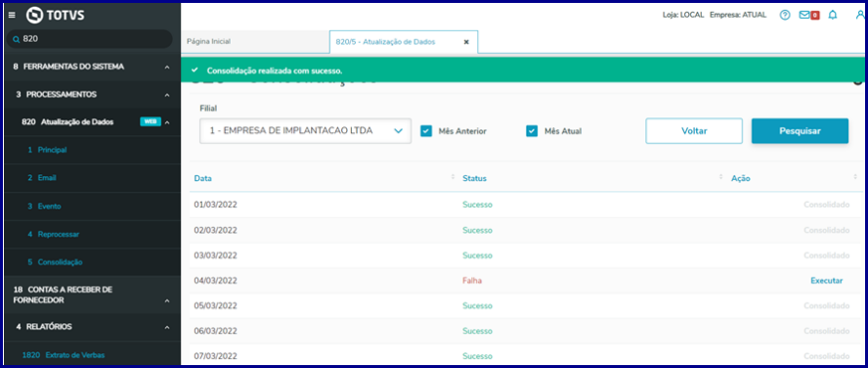Open 2 Email in the sidebar
868x368 pixels.
[x=42, y=178]
